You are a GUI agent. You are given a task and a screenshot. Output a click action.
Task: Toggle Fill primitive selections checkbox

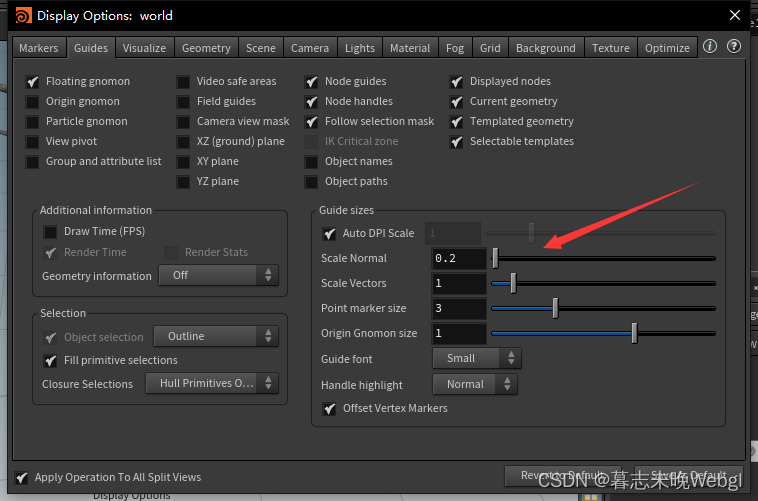(x=50, y=361)
